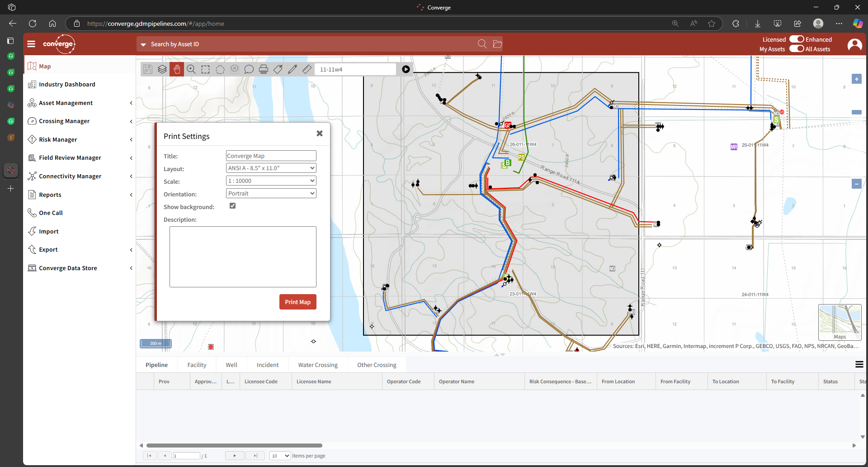Open the folder icon beside search
The image size is (868, 467).
point(497,44)
